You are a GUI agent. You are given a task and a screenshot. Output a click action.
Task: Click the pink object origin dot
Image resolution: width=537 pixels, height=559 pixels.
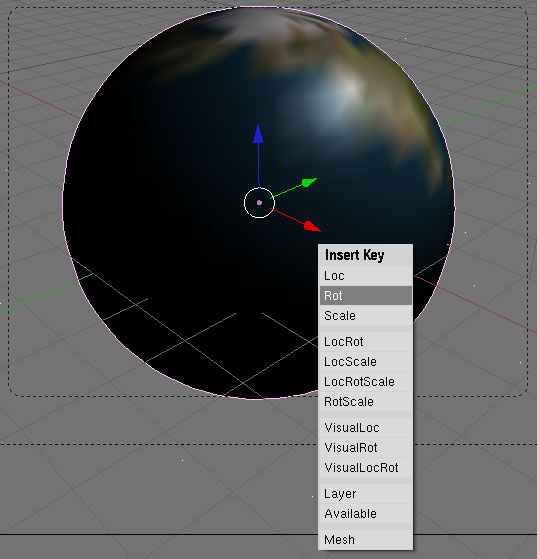pyautogui.click(x=259, y=202)
